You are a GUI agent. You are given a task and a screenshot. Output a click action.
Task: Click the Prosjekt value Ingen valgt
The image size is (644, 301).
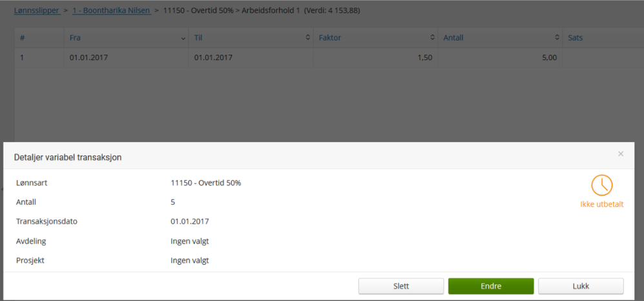coord(190,260)
